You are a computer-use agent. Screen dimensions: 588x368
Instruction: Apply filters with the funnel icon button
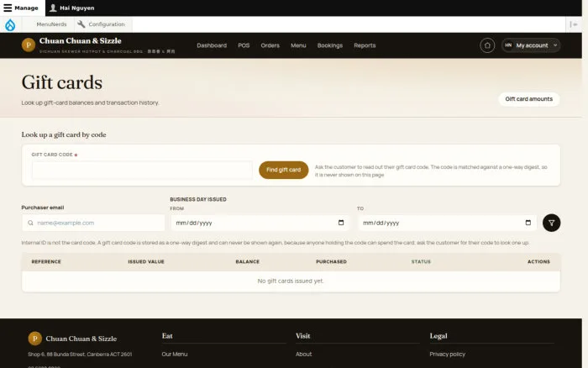(551, 223)
